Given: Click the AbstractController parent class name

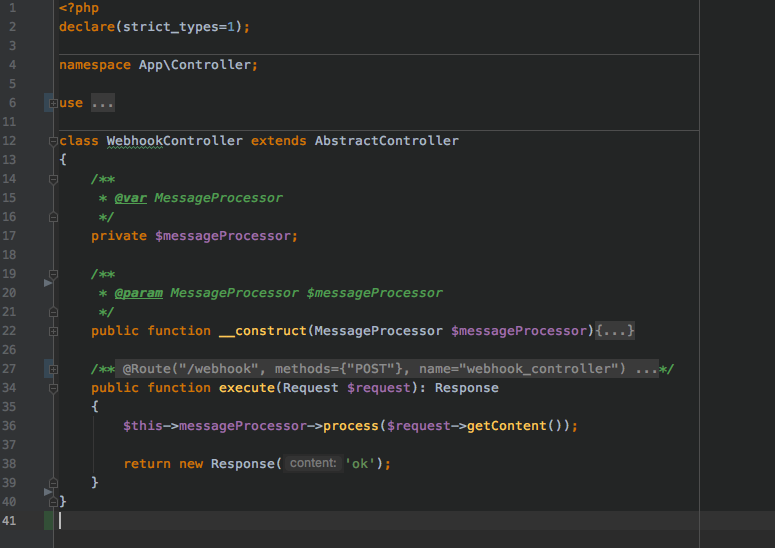Looking at the screenshot, I should tap(386, 141).
